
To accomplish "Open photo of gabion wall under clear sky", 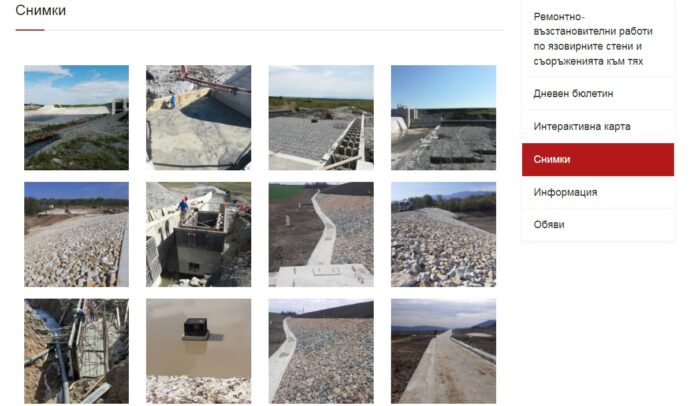I will (443, 118).
